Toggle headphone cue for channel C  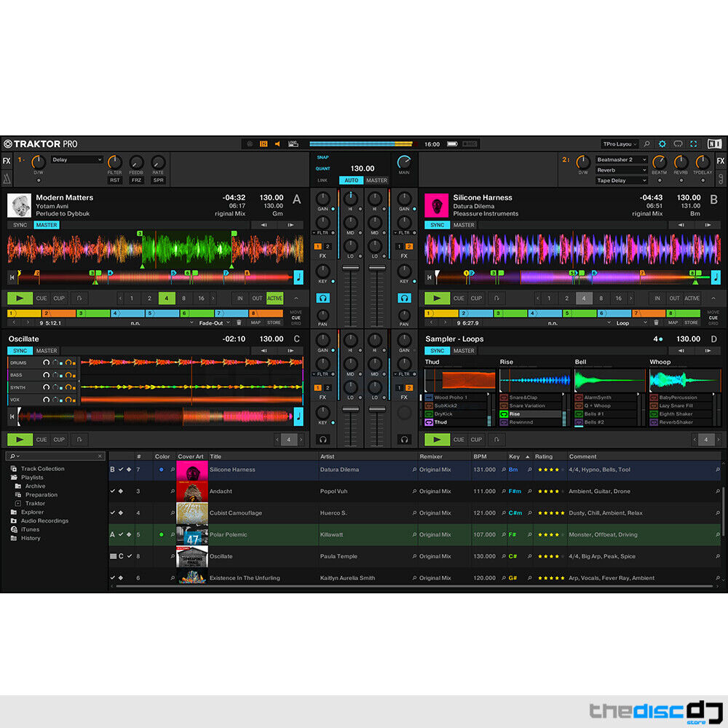coord(323,439)
